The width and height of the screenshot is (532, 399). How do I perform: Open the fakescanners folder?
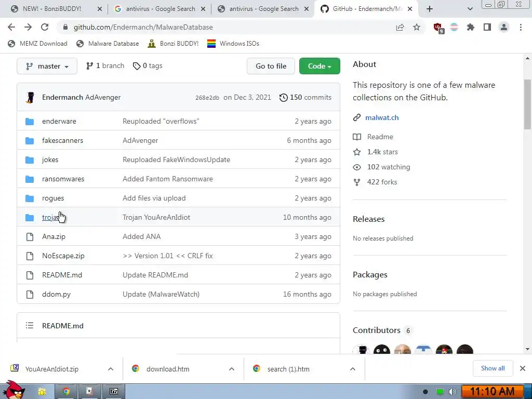62,140
